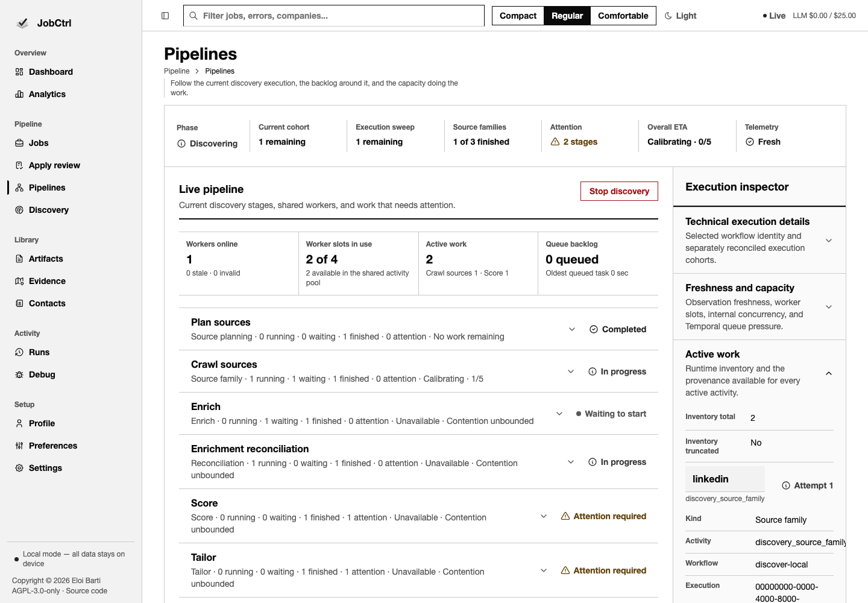
Task: Click the Runs history icon
Action: (x=19, y=352)
